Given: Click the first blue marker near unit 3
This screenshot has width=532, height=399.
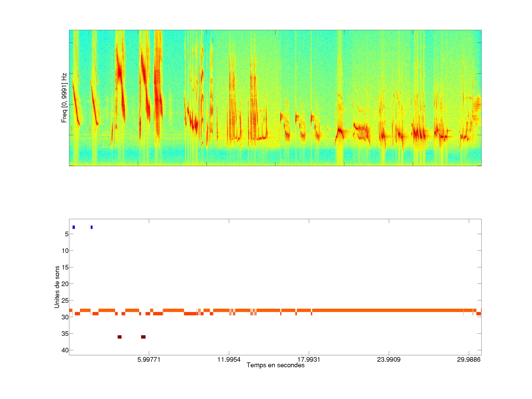Looking at the screenshot, I should (74, 227).
